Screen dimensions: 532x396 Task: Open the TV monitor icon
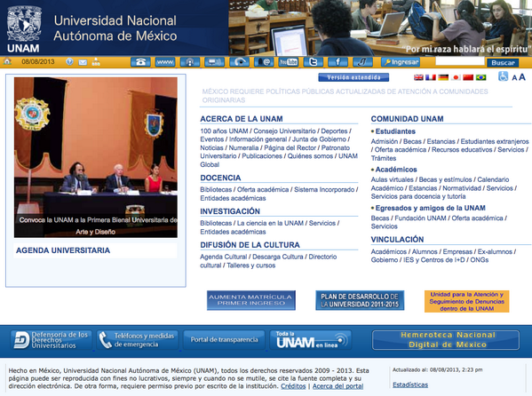pyautogui.click(x=214, y=62)
